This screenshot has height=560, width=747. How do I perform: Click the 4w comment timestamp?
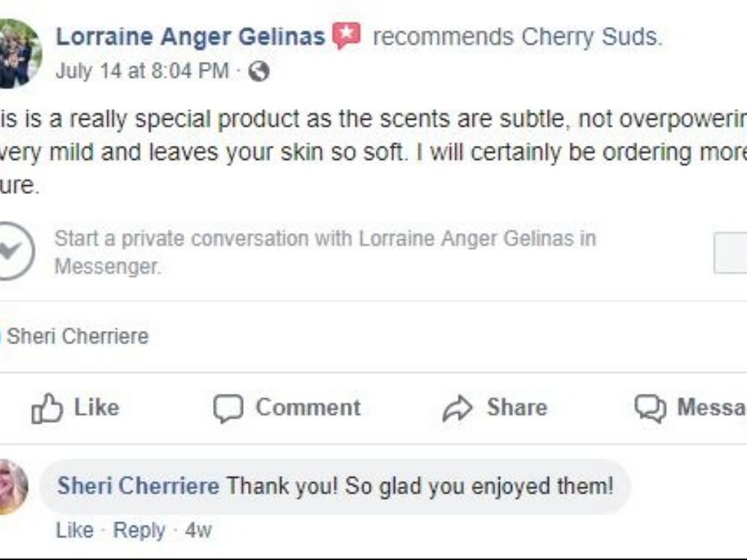[198, 530]
